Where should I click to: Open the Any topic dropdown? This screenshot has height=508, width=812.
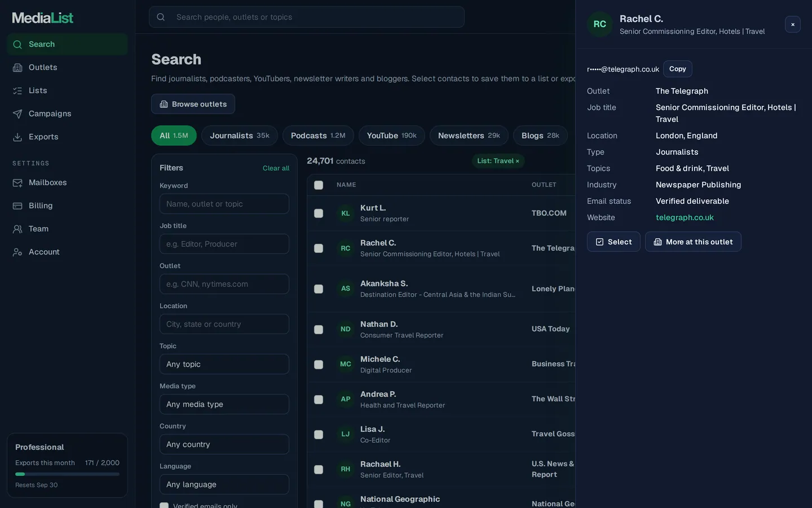pos(224,364)
